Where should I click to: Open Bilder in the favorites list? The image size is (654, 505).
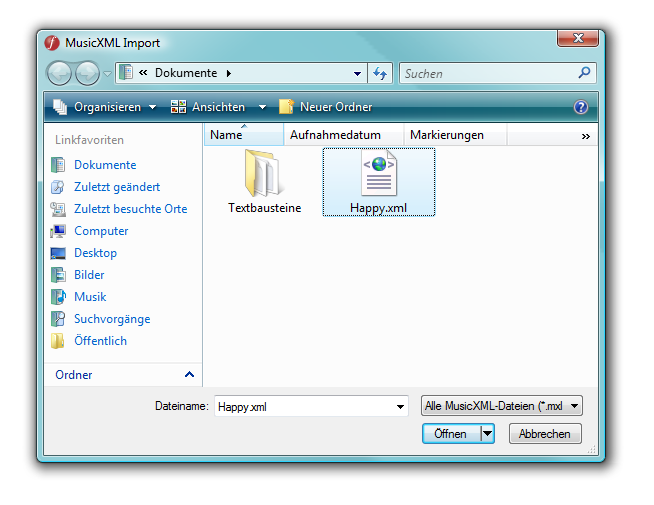point(89,275)
